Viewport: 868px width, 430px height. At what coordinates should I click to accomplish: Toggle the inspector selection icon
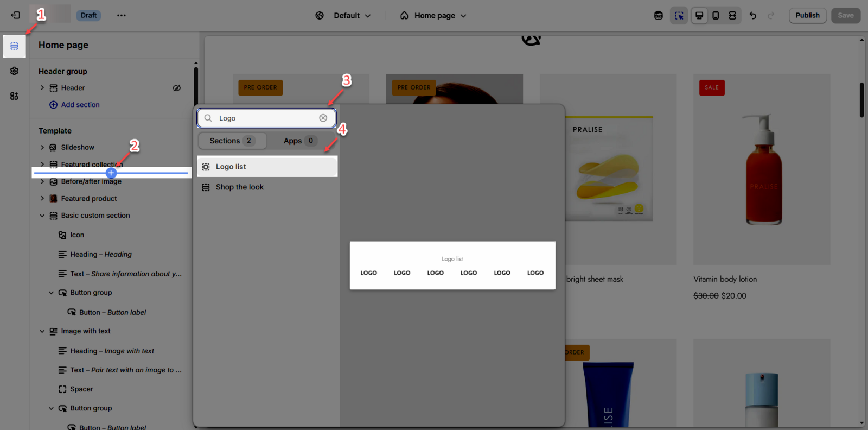(679, 15)
